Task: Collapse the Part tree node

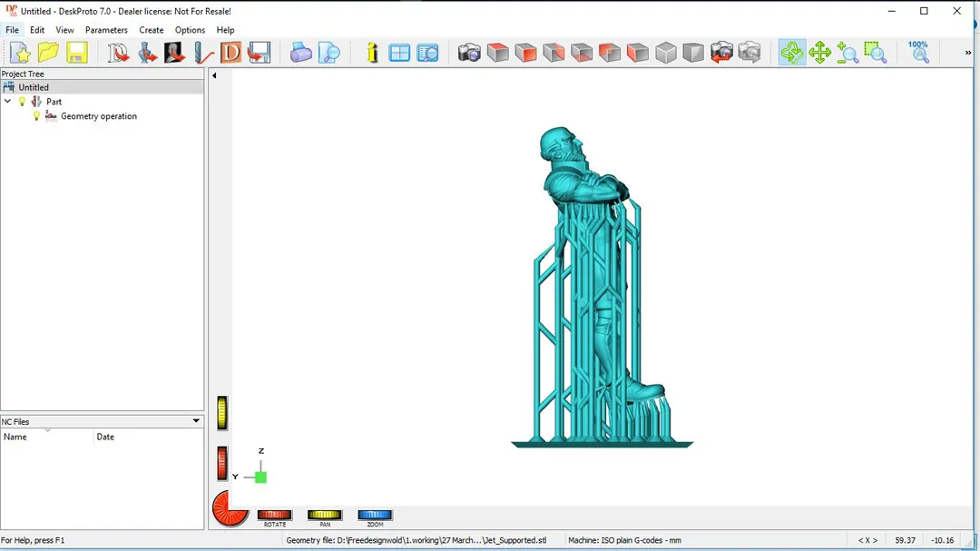Action: pyautogui.click(x=7, y=102)
